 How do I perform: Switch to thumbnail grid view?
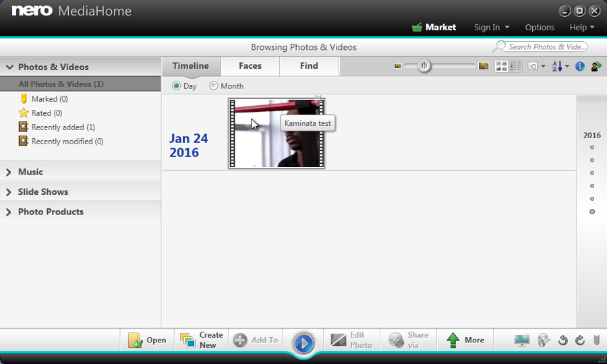click(501, 67)
